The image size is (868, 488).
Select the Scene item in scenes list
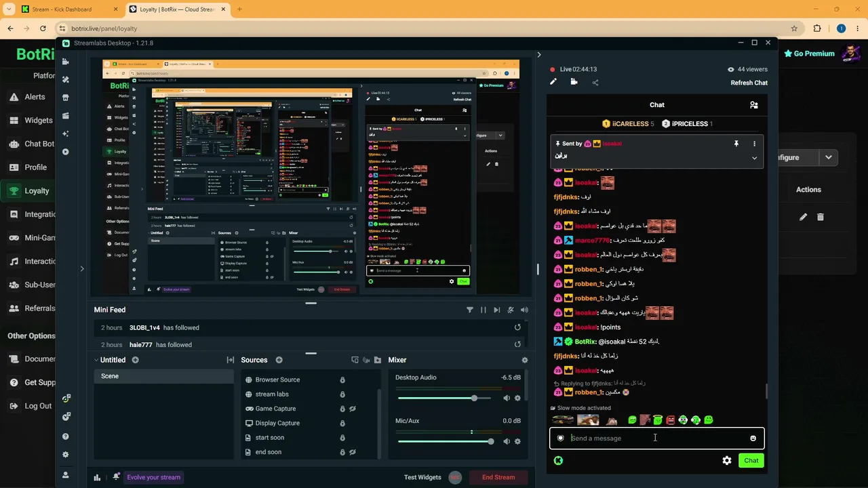[163, 376]
